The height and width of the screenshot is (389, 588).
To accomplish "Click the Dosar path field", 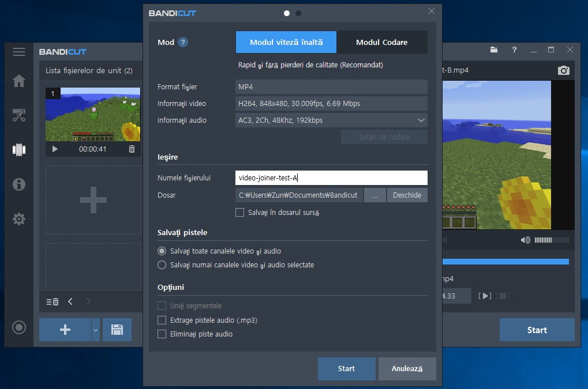I will (x=299, y=195).
